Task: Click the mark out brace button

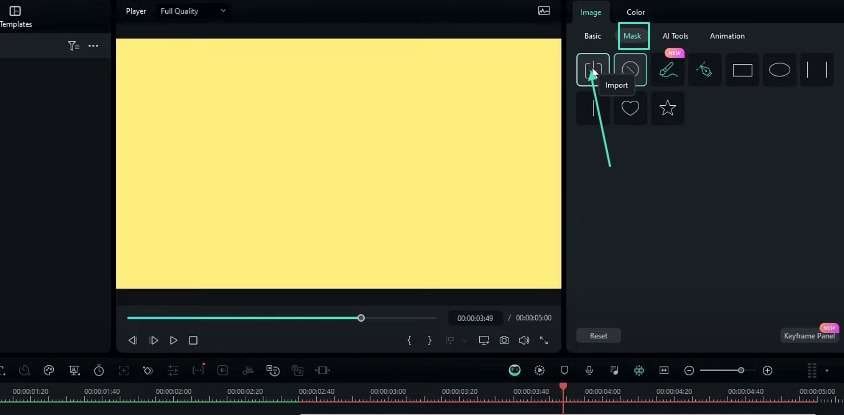Action: pos(429,340)
